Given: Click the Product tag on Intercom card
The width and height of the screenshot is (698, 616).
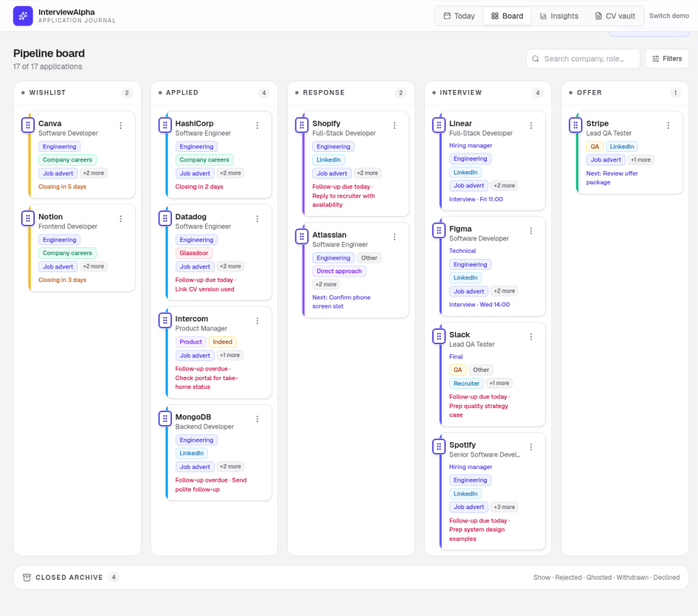Looking at the screenshot, I should pos(191,342).
